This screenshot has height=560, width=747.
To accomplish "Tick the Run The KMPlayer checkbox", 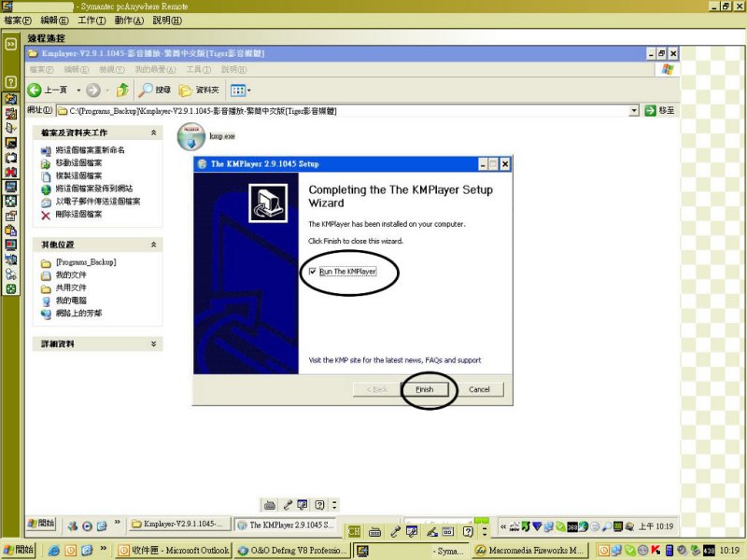I will point(313,272).
